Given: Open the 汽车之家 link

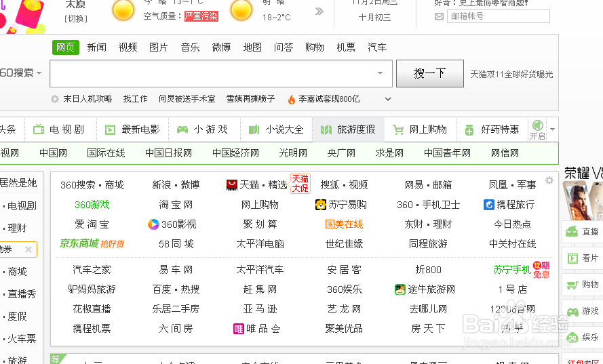Looking at the screenshot, I should coord(92,270).
